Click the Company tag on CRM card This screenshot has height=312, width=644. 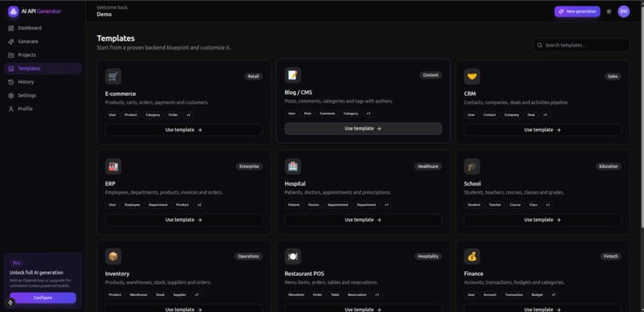(x=511, y=115)
